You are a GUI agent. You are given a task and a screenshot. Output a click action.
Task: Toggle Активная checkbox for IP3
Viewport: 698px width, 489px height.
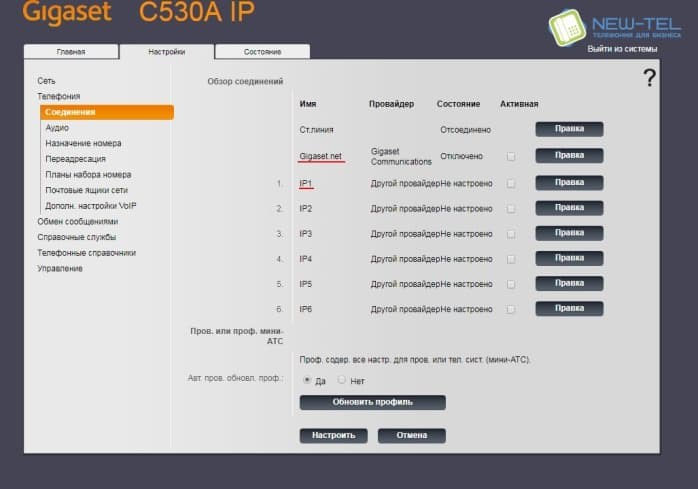pos(511,234)
